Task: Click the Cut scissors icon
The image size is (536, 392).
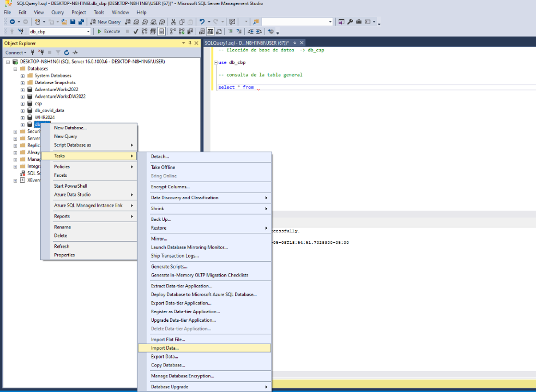Action: pos(173,22)
